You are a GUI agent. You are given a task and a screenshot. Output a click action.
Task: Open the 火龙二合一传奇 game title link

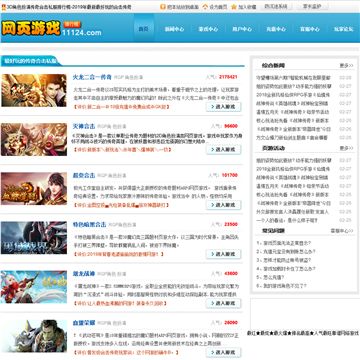click(x=92, y=77)
